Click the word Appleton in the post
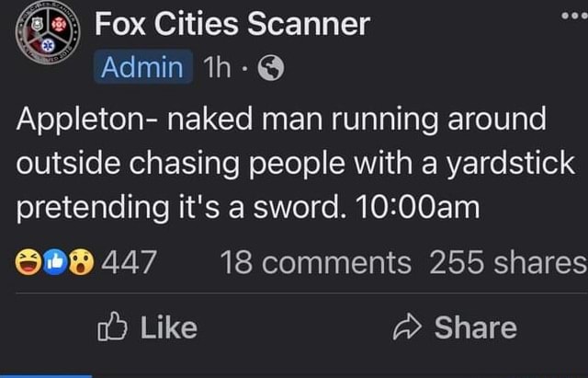Viewport: 588px width, 378px height. click(79, 120)
